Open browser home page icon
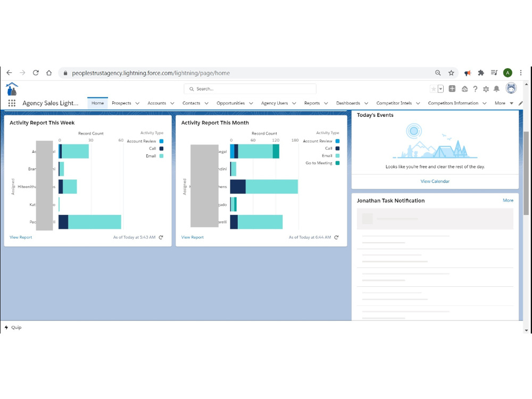The height and width of the screenshot is (399, 532). [x=49, y=72]
